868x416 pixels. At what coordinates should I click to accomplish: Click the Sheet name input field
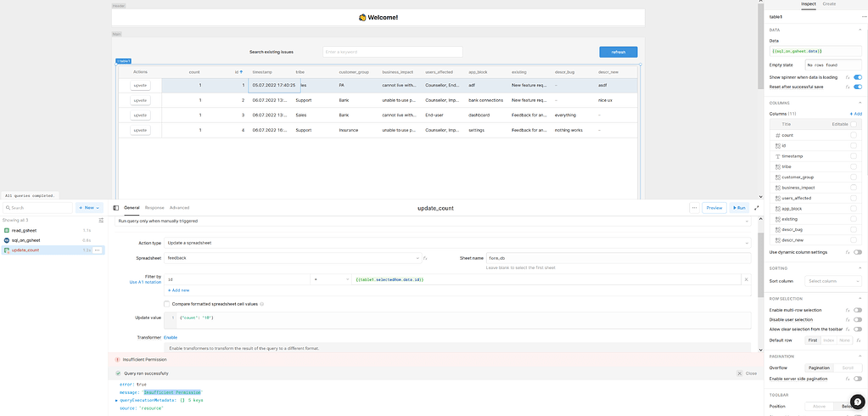coord(618,257)
